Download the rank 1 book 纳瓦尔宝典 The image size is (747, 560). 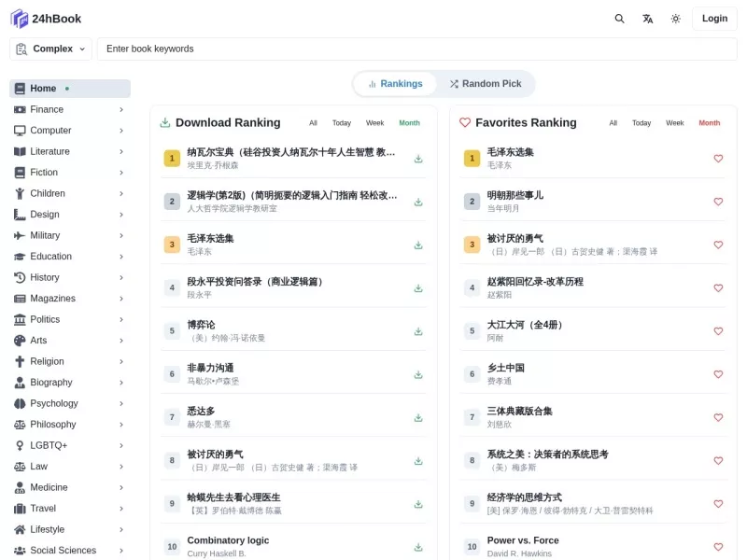pos(418,159)
